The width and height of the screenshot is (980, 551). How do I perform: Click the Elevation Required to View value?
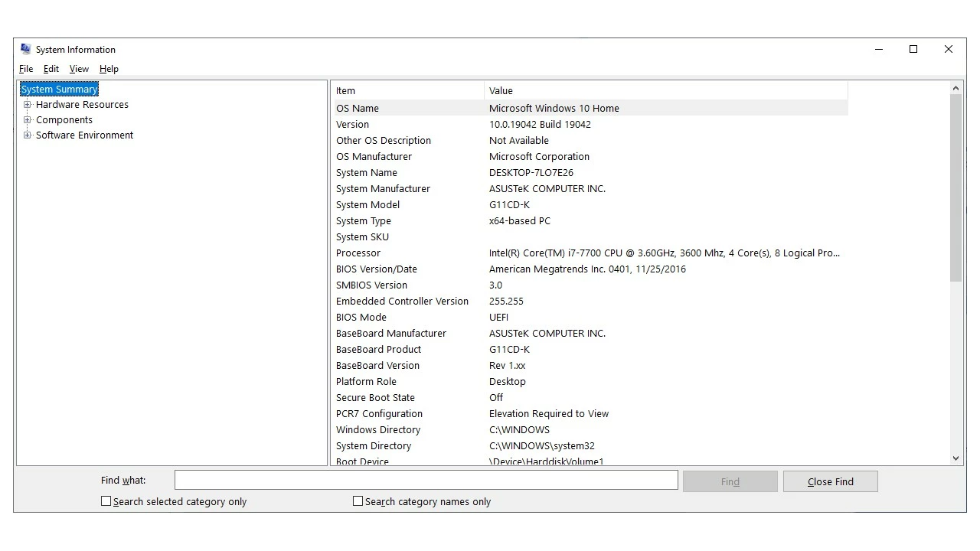[549, 413]
